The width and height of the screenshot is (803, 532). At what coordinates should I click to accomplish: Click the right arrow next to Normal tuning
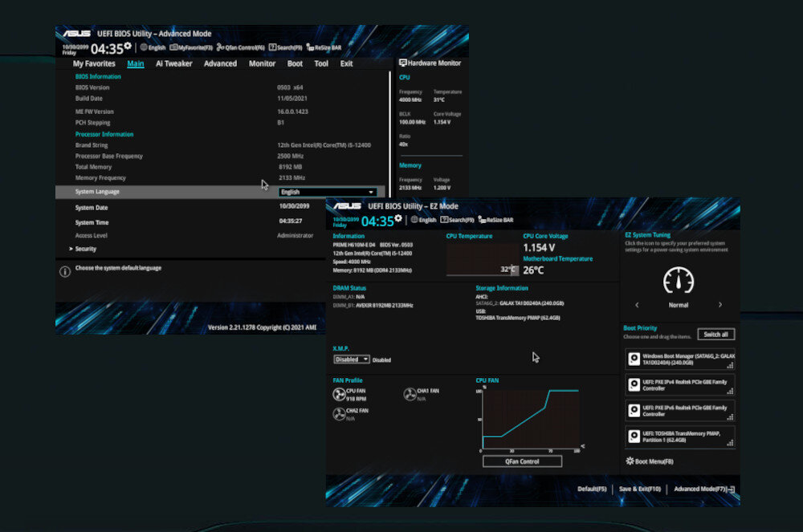(720, 305)
